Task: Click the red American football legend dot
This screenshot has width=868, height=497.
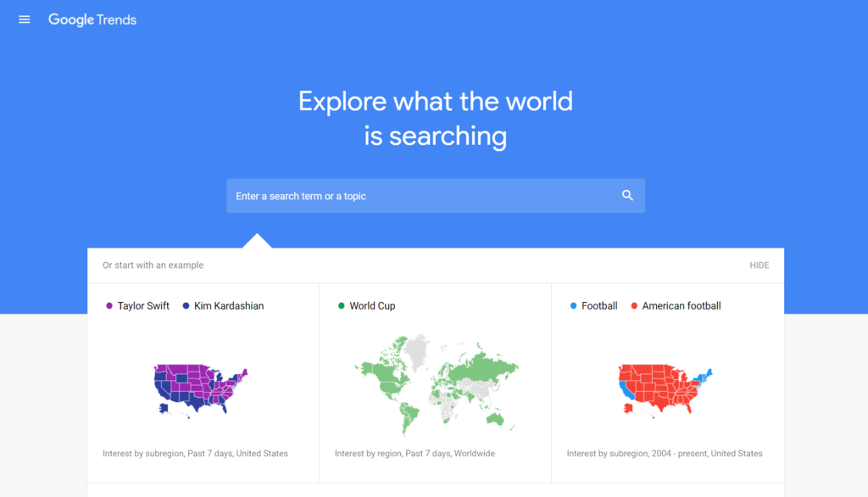Action: click(634, 306)
